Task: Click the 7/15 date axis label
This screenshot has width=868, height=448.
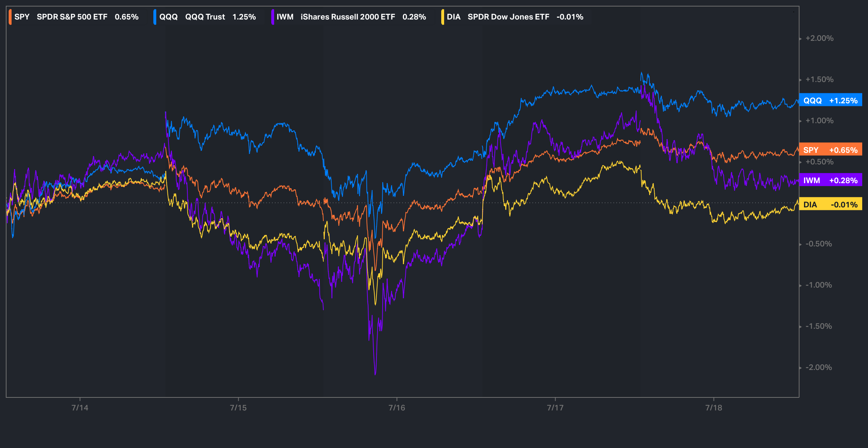Action: [x=238, y=408]
